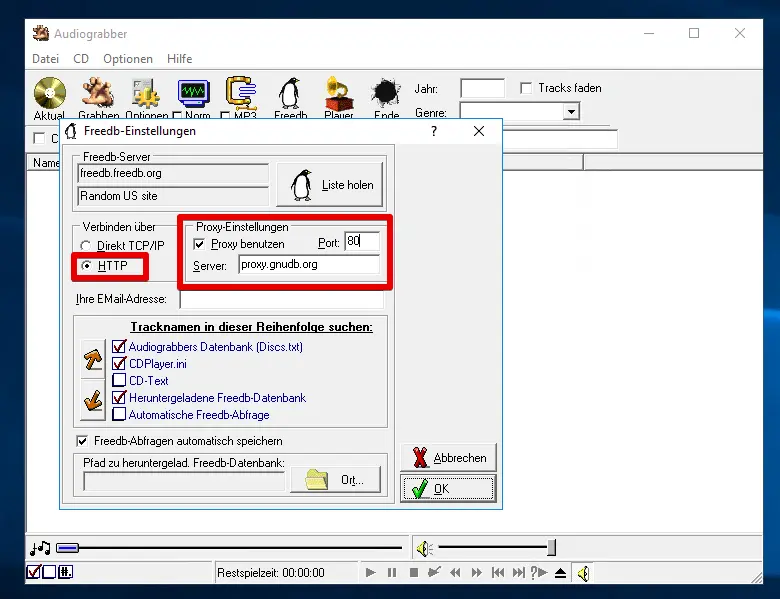Image resolution: width=780 pixels, height=599 pixels.
Task: Toggle CDPlayer.ini checkbox
Action: click(x=119, y=363)
